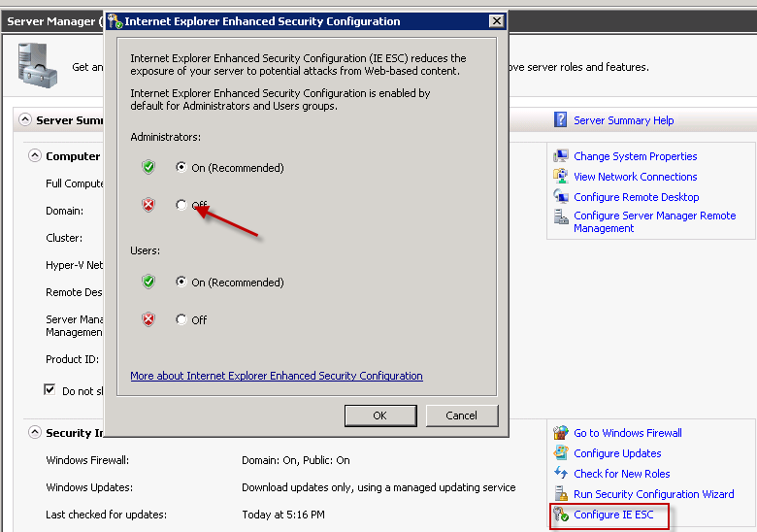Click the IE ESC dialog title bar icon
757x532 pixels.
[115, 21]
